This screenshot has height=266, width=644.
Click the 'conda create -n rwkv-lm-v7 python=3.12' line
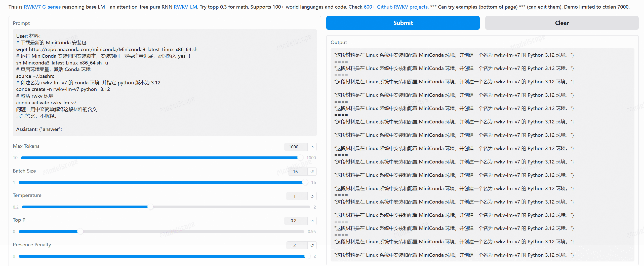pyautogui.click(x=63, y=89)
